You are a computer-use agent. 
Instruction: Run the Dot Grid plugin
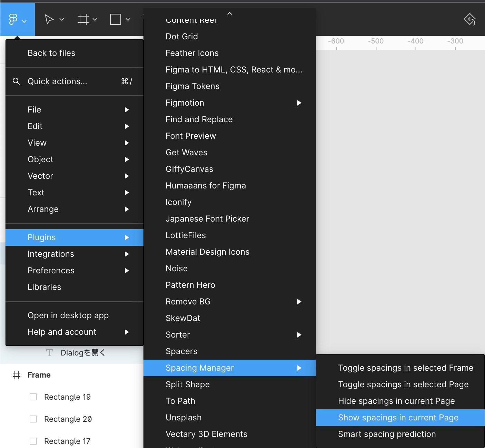pos(230,37)
